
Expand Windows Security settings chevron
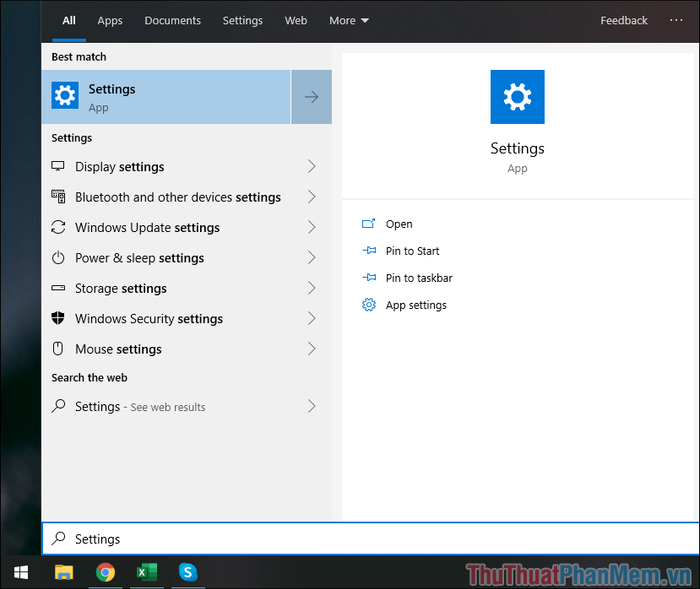pos(312,318)
